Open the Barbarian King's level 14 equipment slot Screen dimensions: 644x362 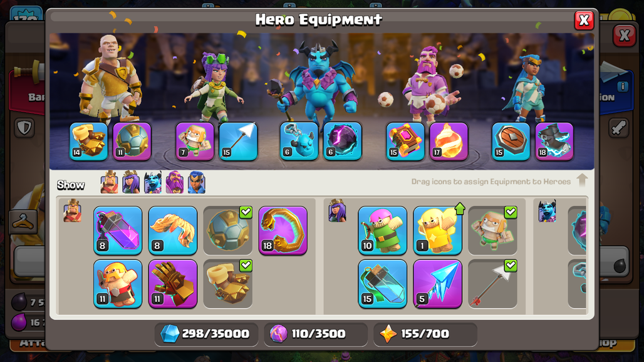click(89, 141)
